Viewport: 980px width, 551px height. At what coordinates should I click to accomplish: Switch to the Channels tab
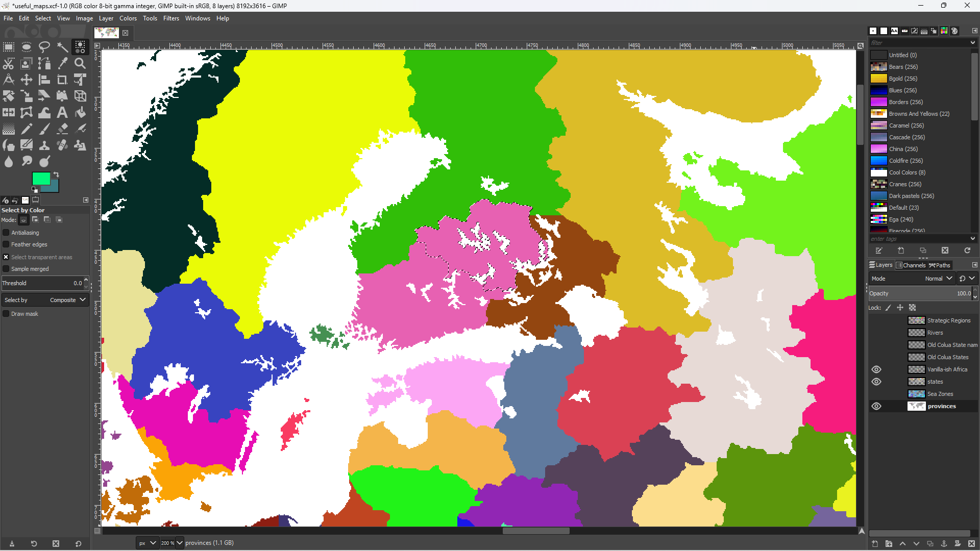click(x=911, y=265)
